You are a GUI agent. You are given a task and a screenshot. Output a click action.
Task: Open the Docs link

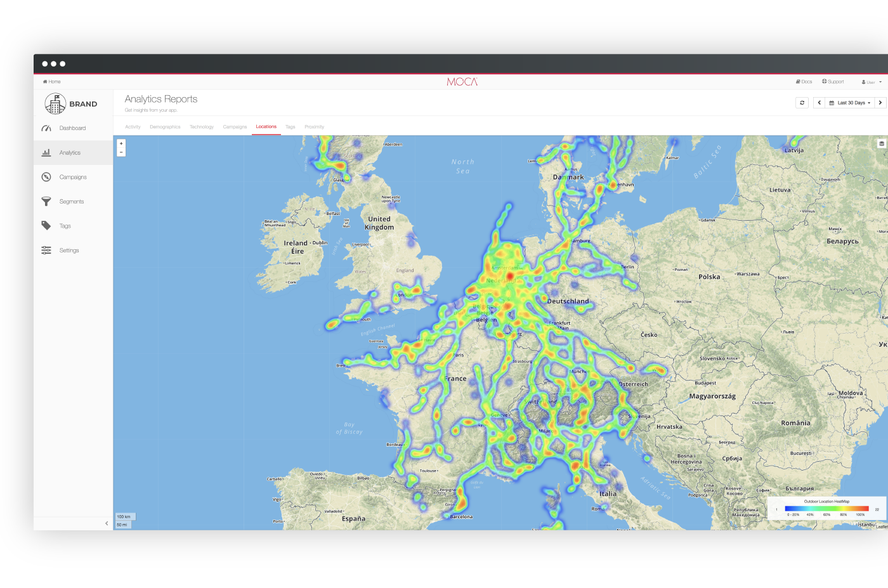(804, 82)
